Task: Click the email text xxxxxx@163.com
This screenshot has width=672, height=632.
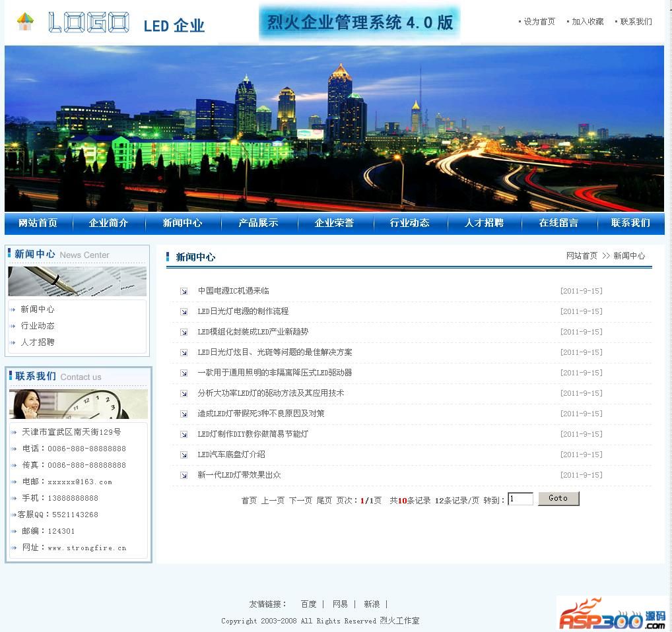Action: tap(80, 482)
